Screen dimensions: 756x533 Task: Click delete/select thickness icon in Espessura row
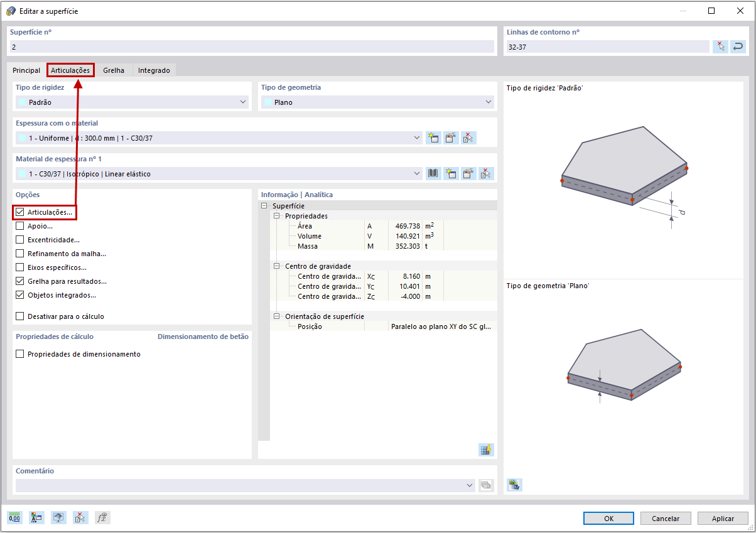[x=468, y=138]
